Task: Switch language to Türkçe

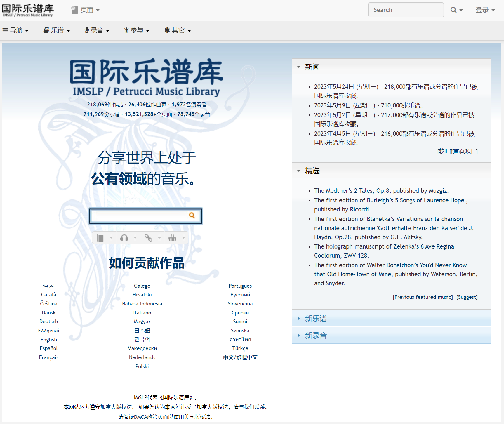Action: click(240, 348)
